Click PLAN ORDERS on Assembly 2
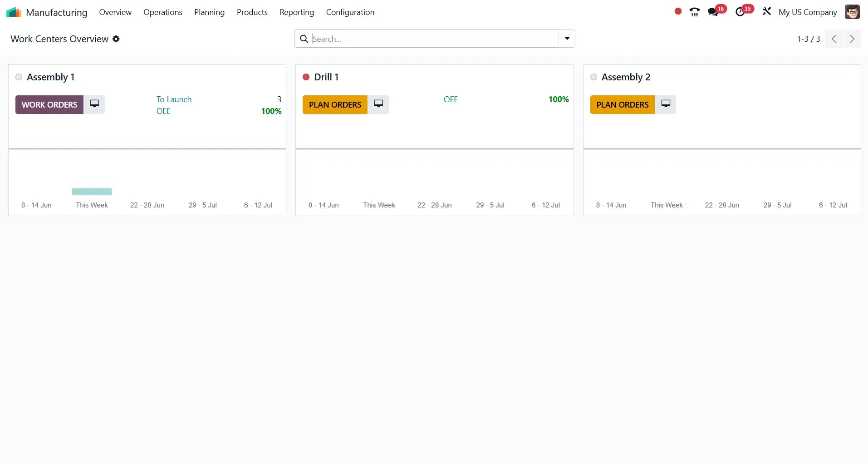868x464 pixels. [x=622, y=104]
